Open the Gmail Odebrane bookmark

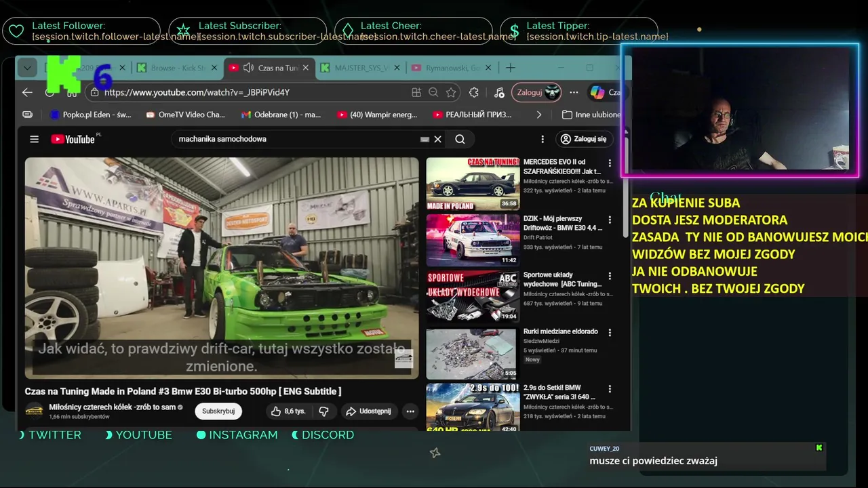(x=281, y=115)
